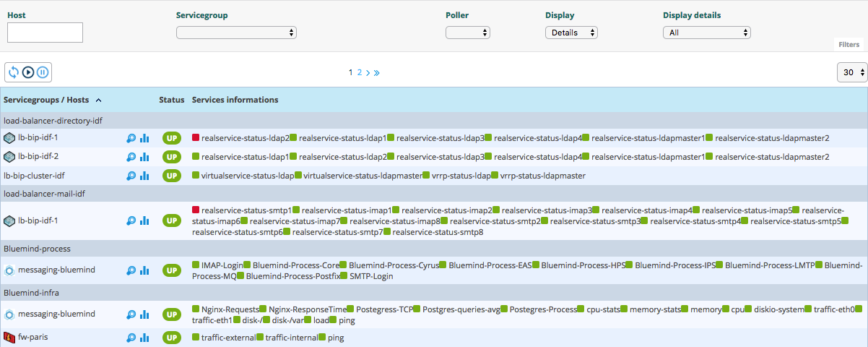Jump to the last page with double-arrow
The height and width of the screenshot is (347, 868).
377,72
